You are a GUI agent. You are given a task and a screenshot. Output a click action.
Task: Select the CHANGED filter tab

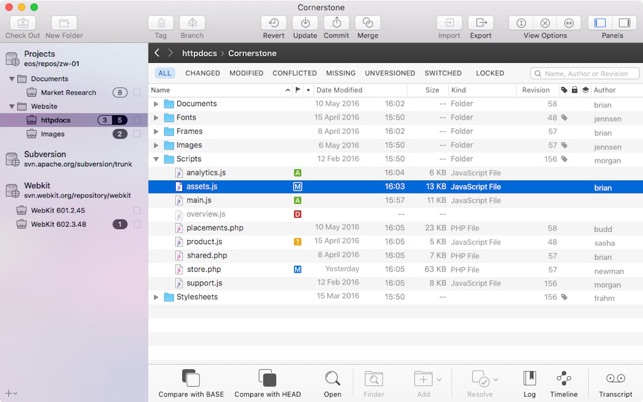[203, 73]
